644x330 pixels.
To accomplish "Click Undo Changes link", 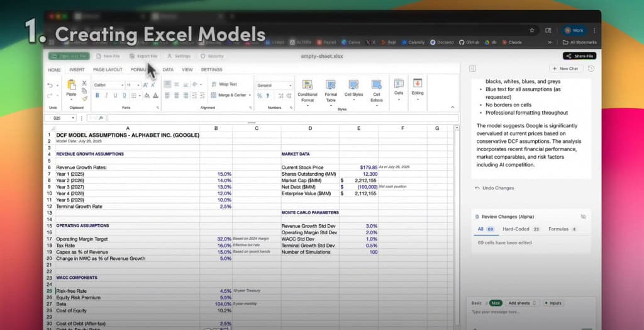I will click(x=494, y=188).
